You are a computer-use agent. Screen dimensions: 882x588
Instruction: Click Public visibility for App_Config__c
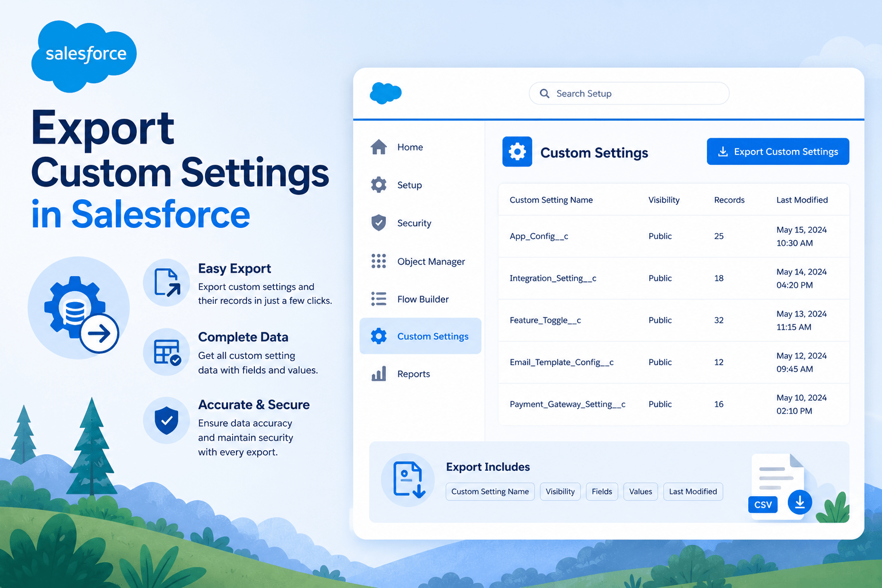coord(660,236)
